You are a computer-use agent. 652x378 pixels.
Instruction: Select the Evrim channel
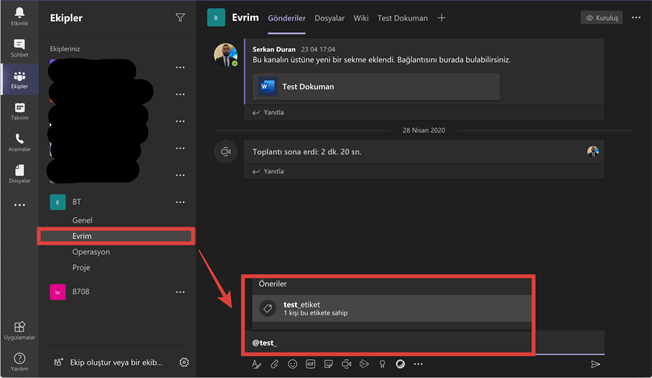116,236
